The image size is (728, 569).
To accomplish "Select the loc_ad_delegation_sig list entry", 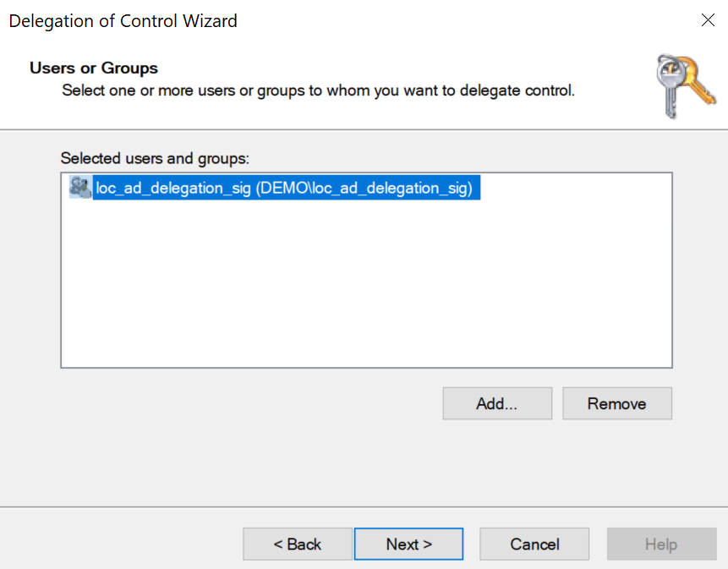I will (275, 188).
